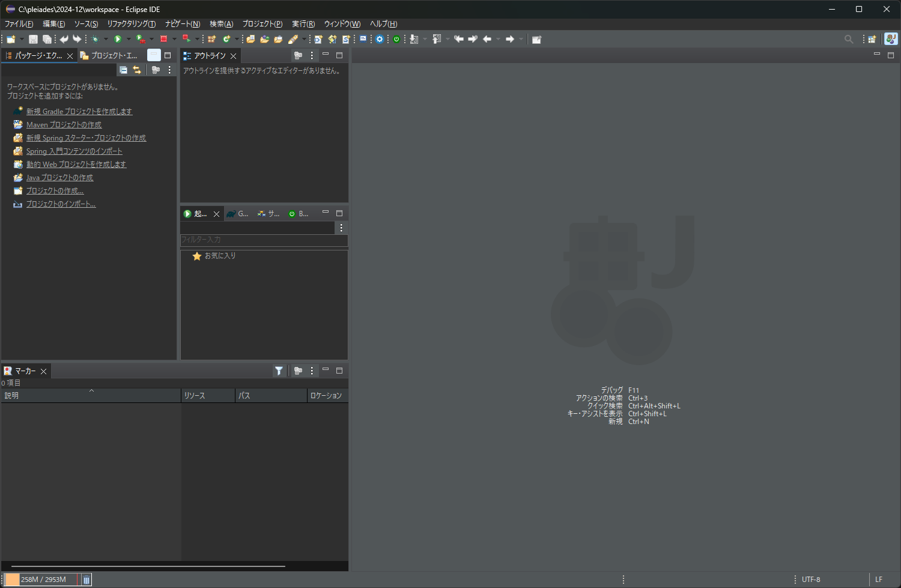The image size is (901, 588).
Task: Click the Save All toolbar icon
Action: 47,39
